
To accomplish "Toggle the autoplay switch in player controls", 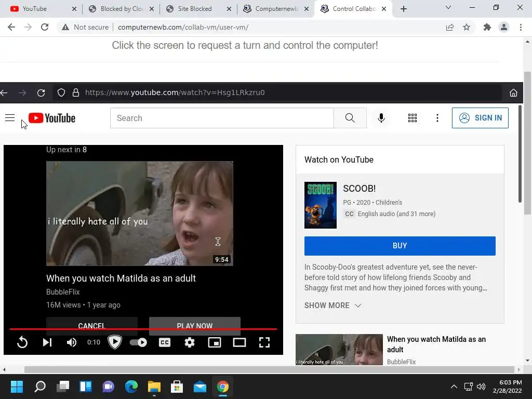I will pyautogui.click(x=138, y=342).
